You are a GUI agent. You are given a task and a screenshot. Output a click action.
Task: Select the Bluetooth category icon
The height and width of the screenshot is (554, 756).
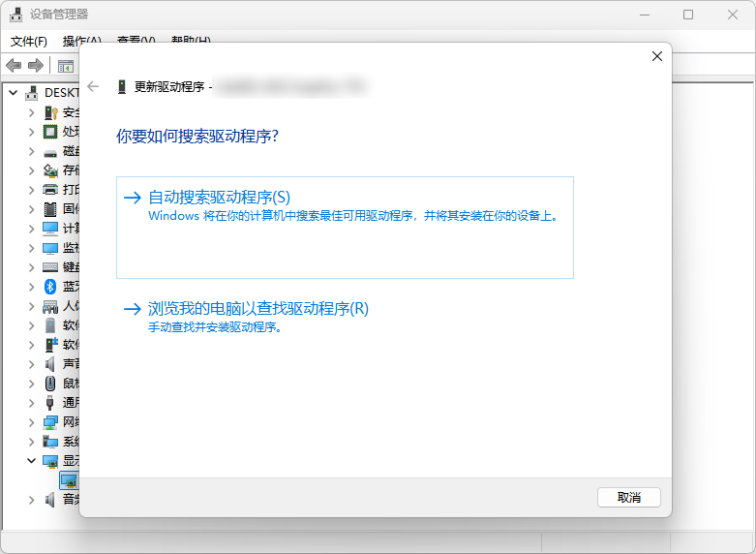[x=50, y=287]
